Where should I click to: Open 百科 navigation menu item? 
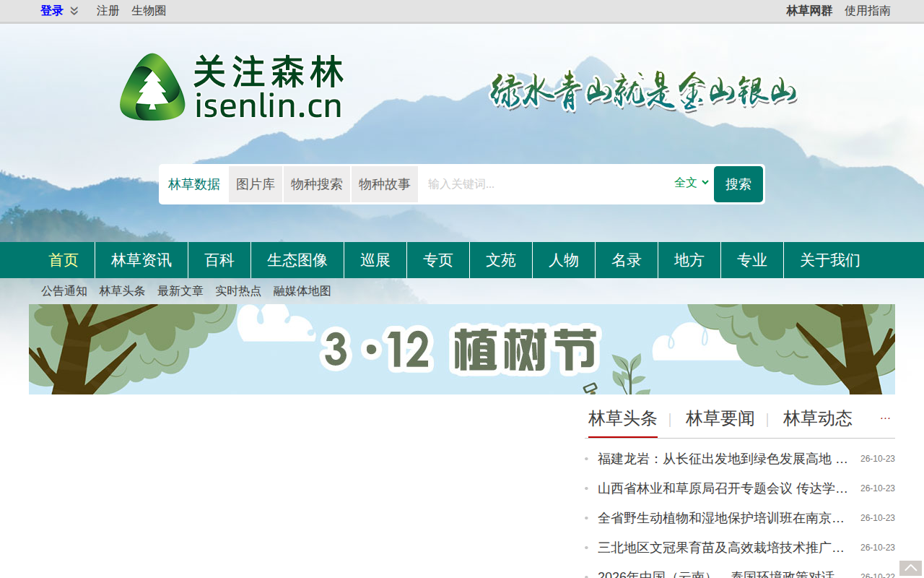tap(219, 260)
